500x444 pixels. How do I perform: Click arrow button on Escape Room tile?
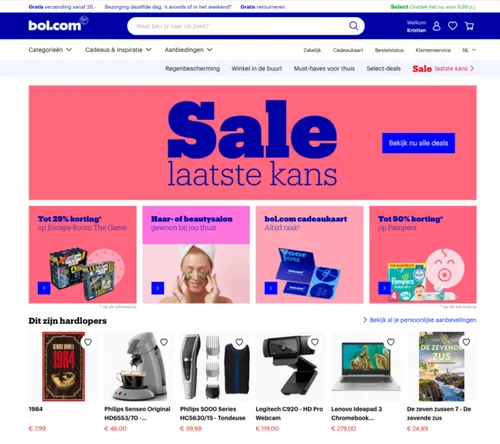coord(44,288)
